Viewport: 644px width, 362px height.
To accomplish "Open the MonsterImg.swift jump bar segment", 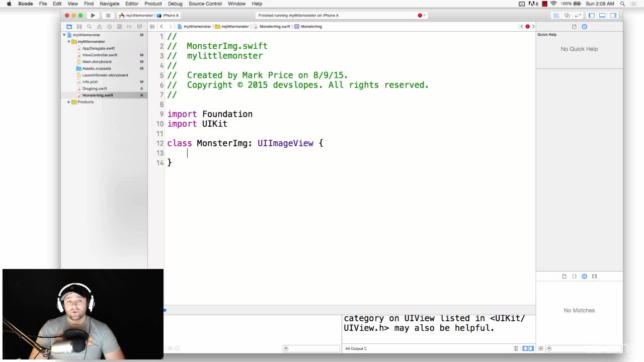I will (x=272, y=27).
